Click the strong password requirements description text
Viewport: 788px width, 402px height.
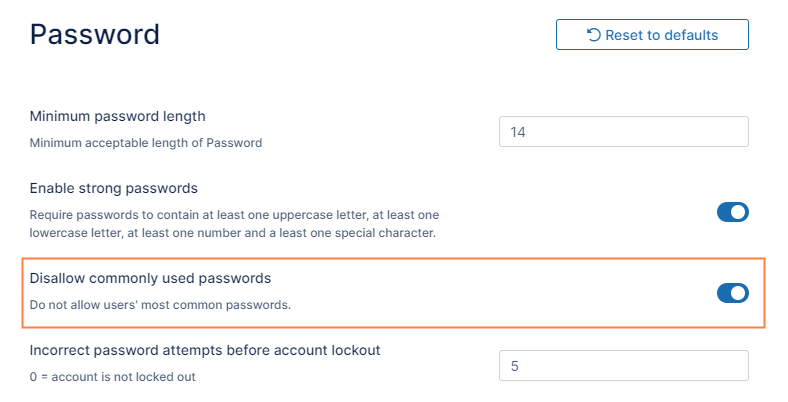235,224
